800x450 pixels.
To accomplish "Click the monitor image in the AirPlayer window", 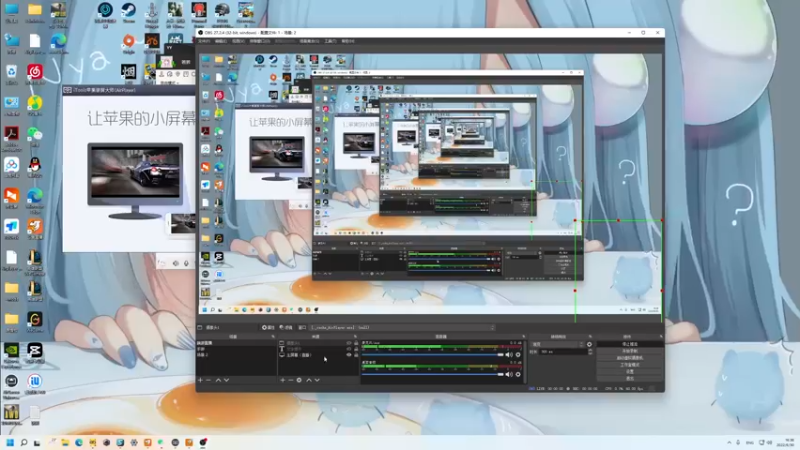I will click(135, 180).
